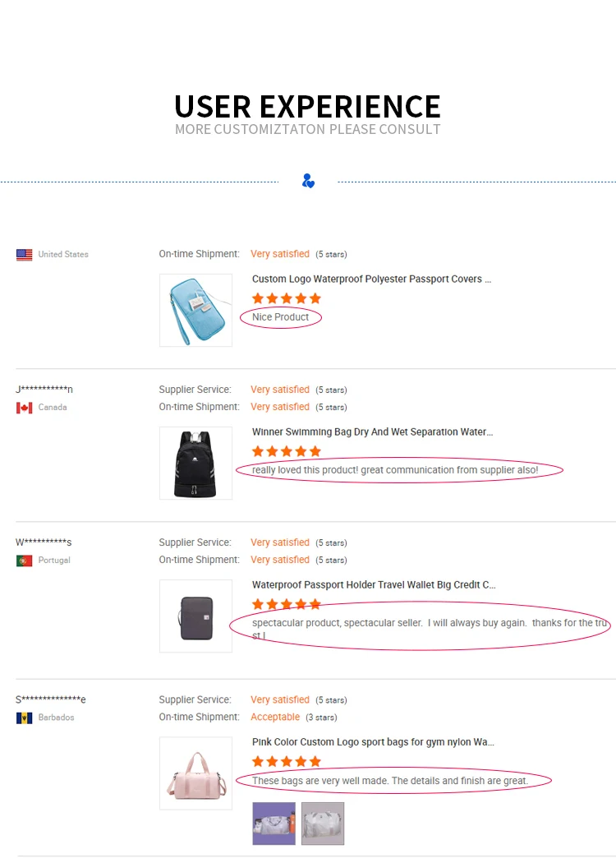
Task: Open Winner Swimming Bag product link
Action: pyautogui.click(x=372, y=432)
